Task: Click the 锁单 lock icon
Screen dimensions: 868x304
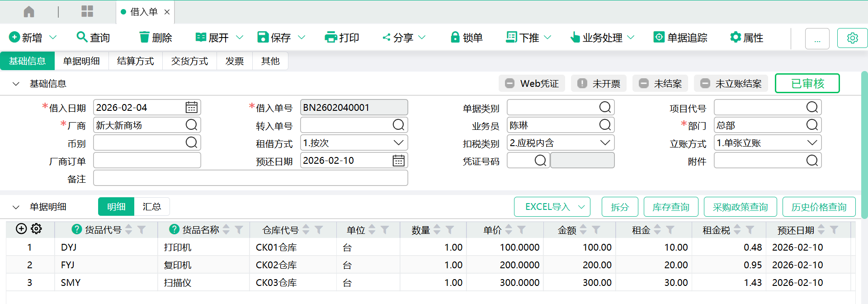Action: tap(455, 38)
